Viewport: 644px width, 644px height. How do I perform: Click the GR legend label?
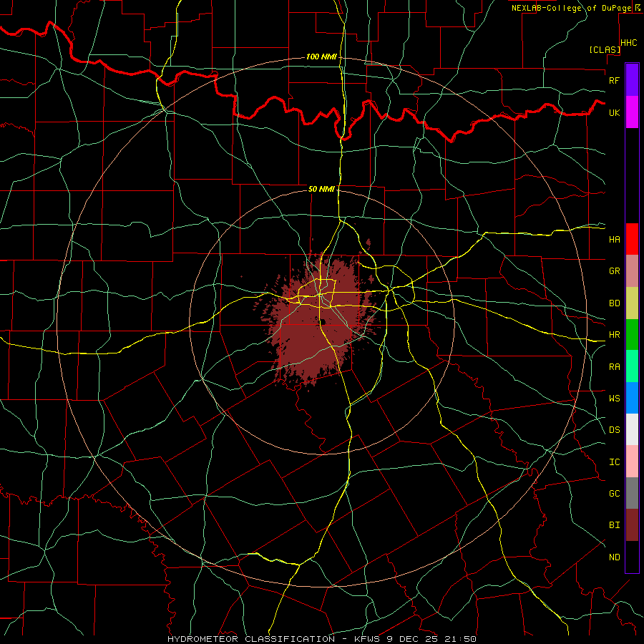tap(614, 271)
